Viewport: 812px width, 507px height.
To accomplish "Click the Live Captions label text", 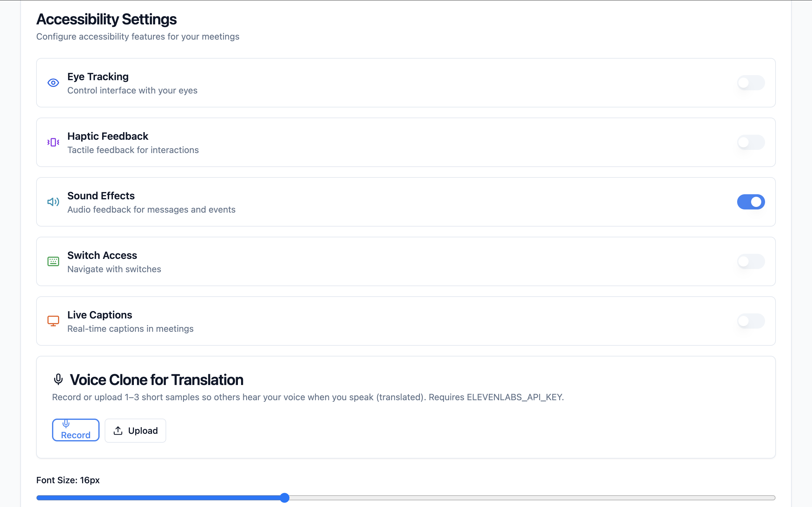I will tap(100, 315).
